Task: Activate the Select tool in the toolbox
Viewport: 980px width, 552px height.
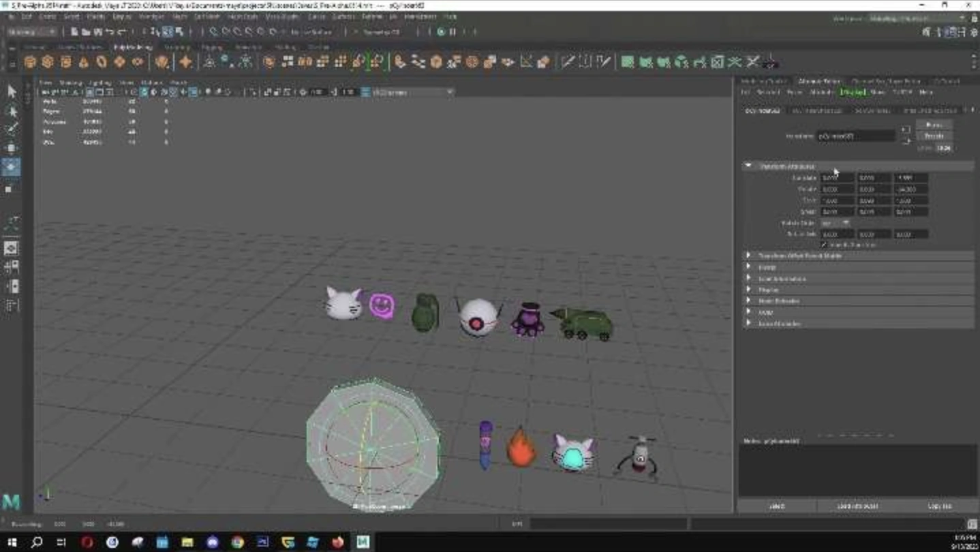Action: pyautogui.click(x=12, y=91)
